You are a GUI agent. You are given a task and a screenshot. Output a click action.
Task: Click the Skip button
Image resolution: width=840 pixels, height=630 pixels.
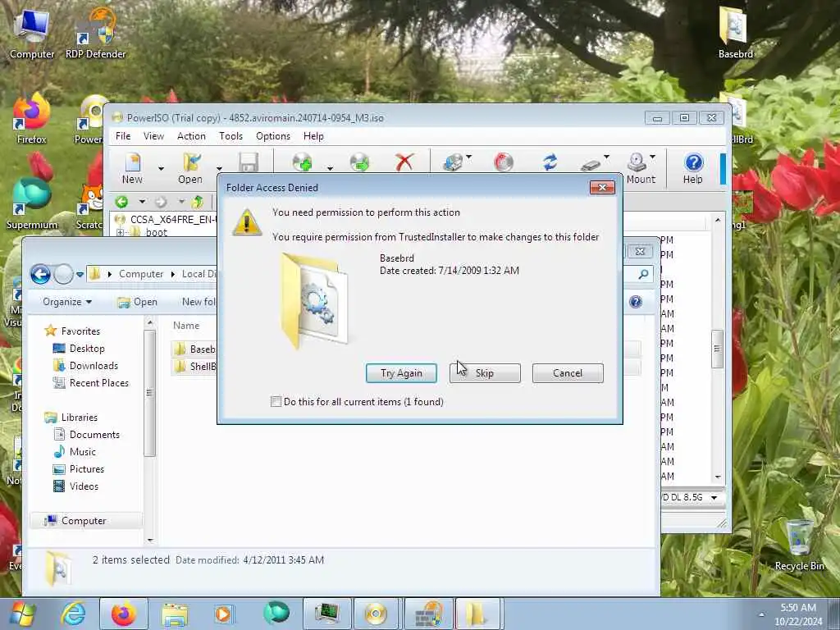485,373
